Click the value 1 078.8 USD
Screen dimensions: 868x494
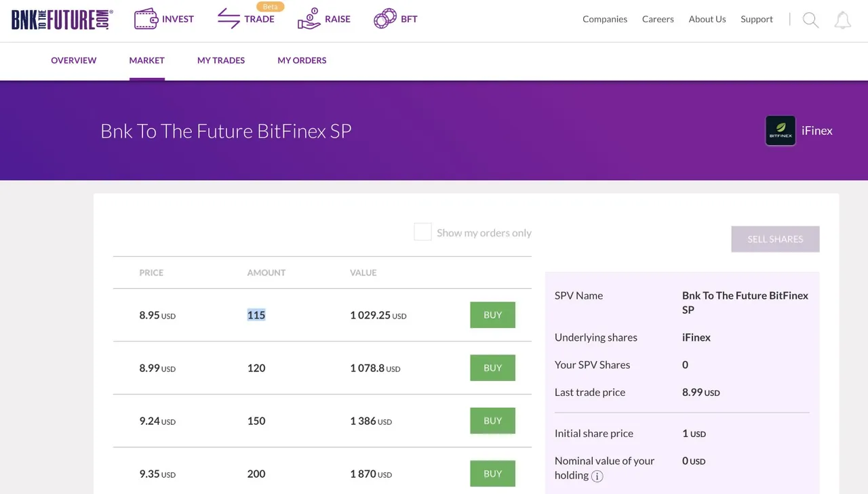[x=375, y=368]
